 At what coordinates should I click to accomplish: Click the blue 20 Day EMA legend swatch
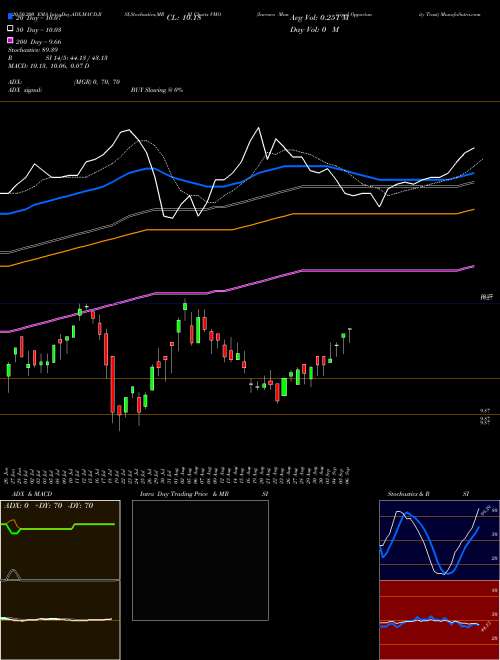[x=10, y=17]
